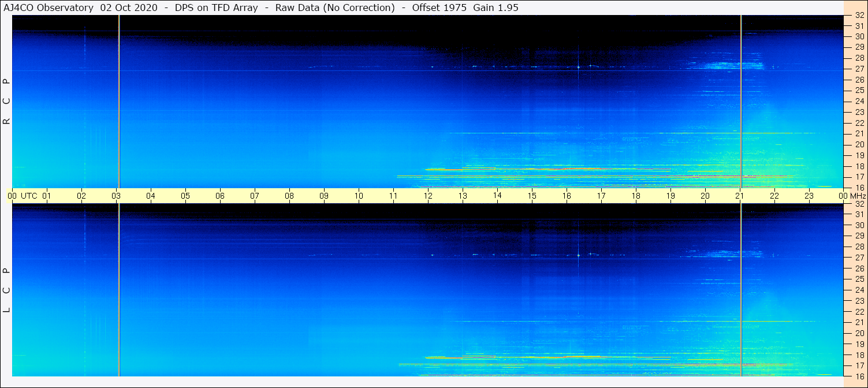The width and height of the screenshot is (868, 388).
Task: Select hour 04 on time axis
Action: (151, 196)
